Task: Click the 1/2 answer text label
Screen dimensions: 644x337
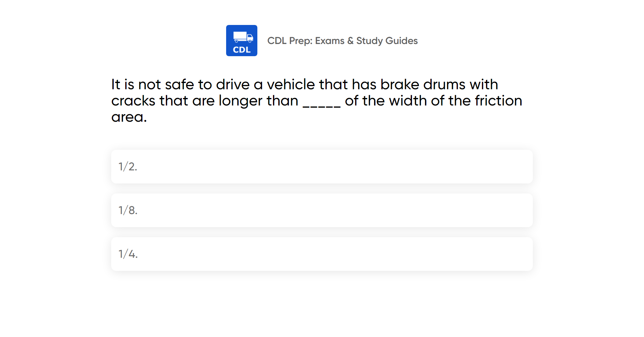Action: 127,167
